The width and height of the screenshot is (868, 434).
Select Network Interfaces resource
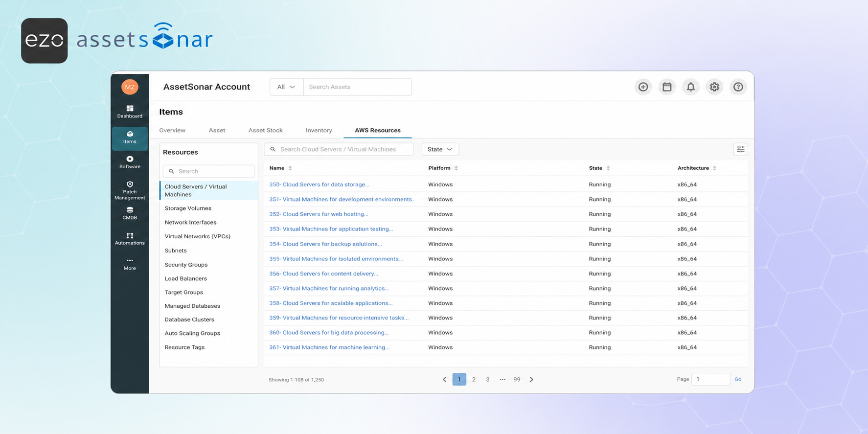tap(190, 222)
